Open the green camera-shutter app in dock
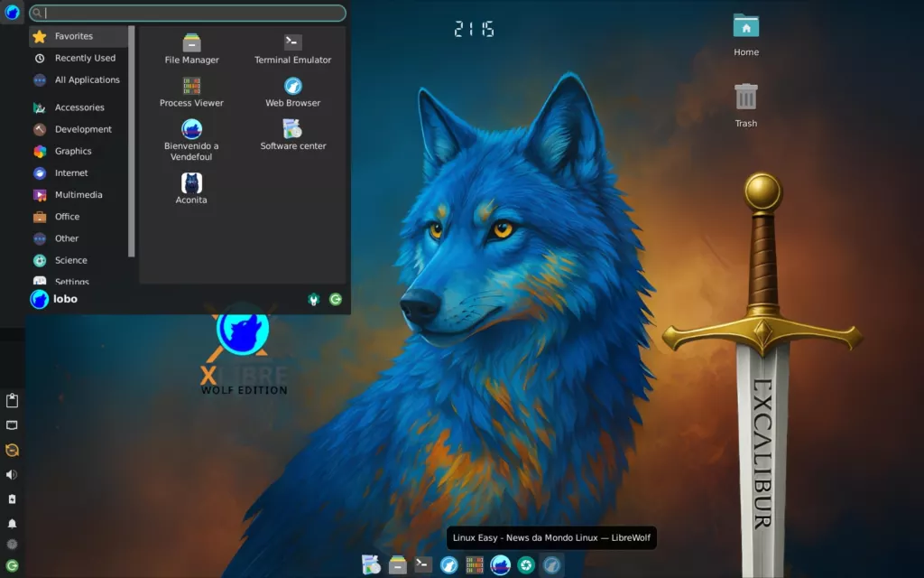This screenshot has width=924, height=578. (526, 565)
